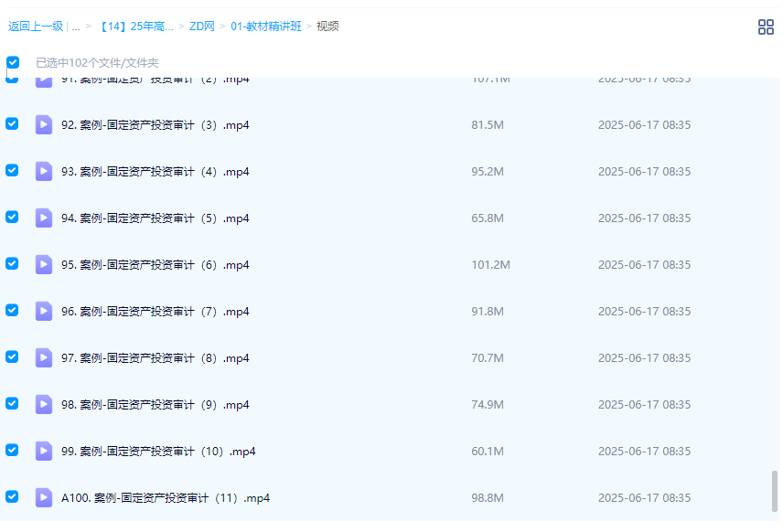Click the 65.8M file size
This screenshot has height=532, width=783.
(488, 218)
